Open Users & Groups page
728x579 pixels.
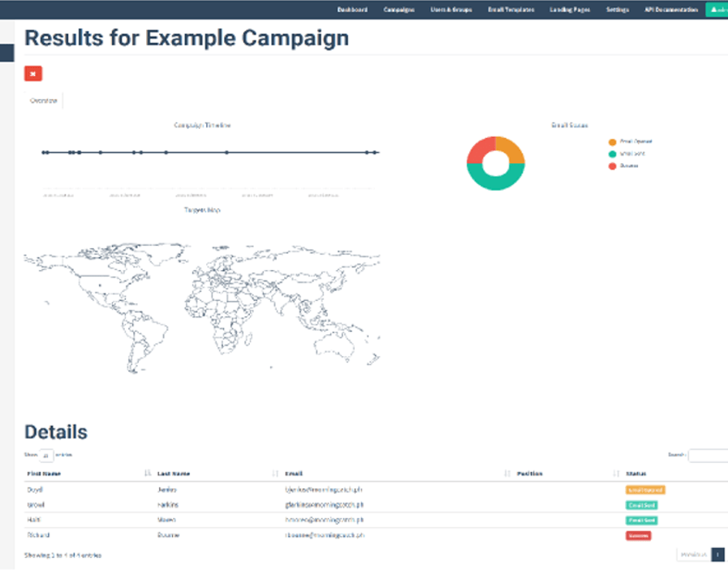click(x=450, y=10)
